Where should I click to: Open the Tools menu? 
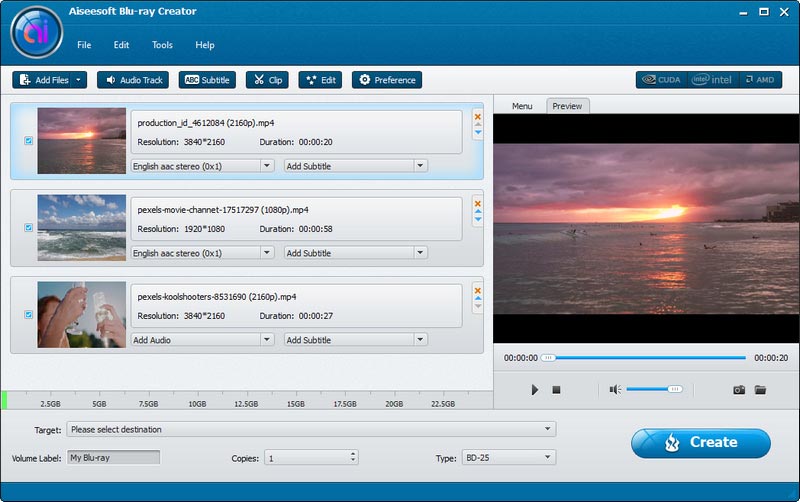[162, 45]
